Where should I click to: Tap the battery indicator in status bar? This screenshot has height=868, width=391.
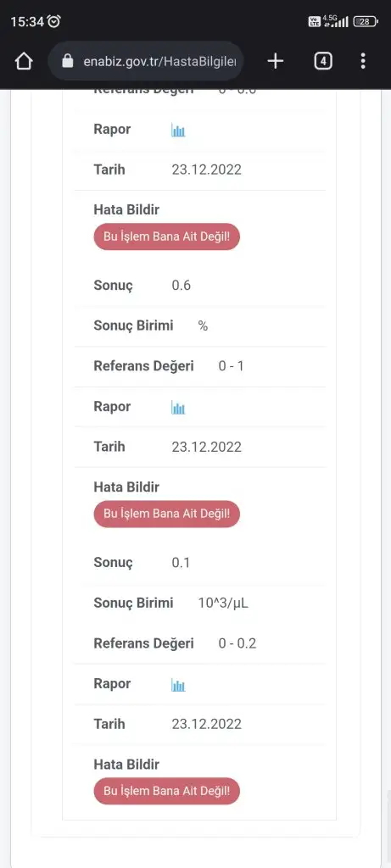(366, 21)
